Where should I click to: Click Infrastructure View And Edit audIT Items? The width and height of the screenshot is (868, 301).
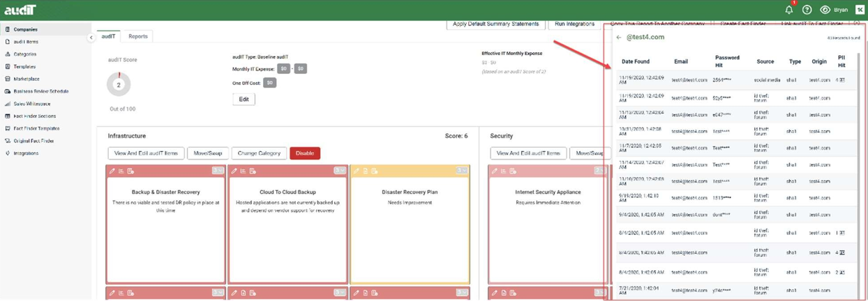click(146, 153)
